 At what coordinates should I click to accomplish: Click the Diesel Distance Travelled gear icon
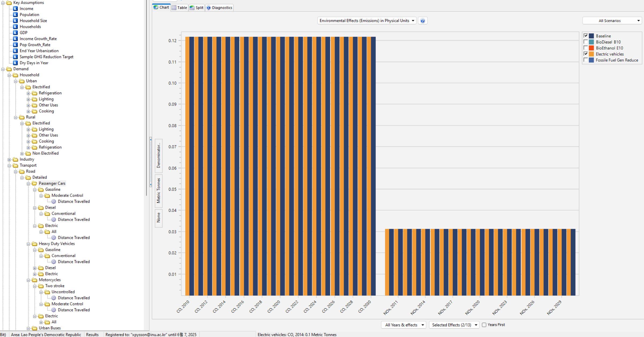coord(54,220)
